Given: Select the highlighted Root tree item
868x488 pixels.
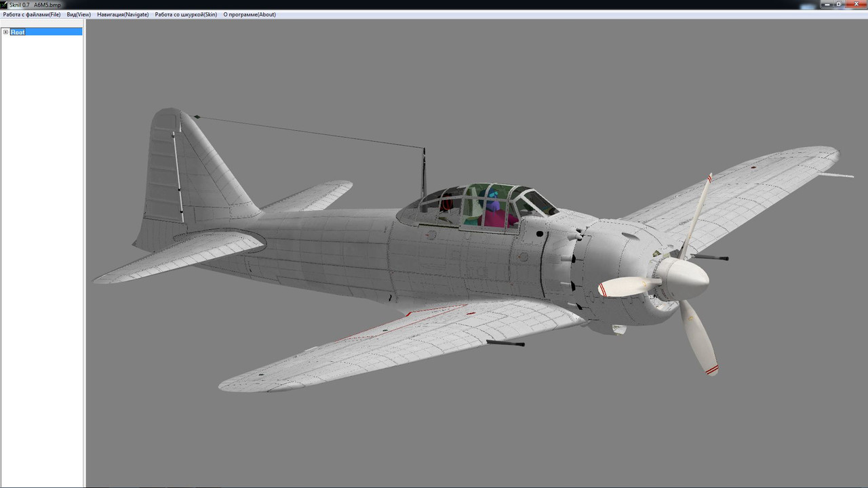Looking at the screenshot, I should click(x=18, y=32).
